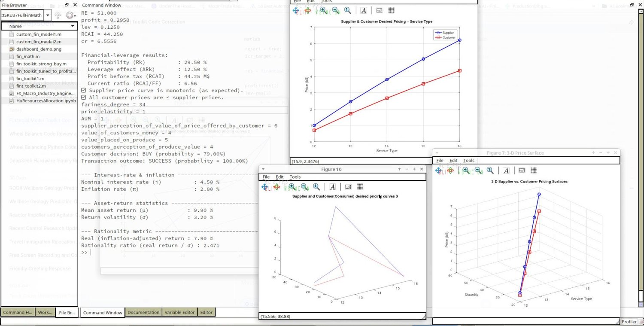
Task: Switch to the Variable Editor tab
Action: pyautogui.click(x=180, y=312)
